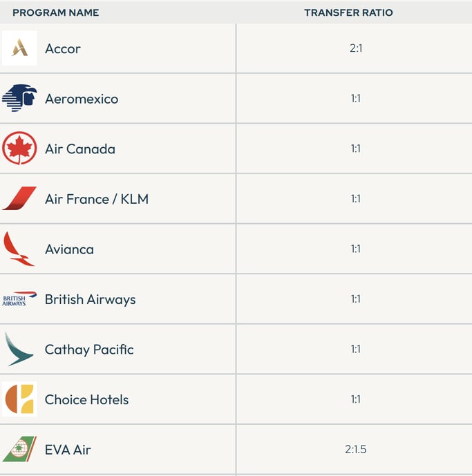Select the EVA Air green tail logo
This screenshot has height=476, width=472.
(x=19, y=449)
